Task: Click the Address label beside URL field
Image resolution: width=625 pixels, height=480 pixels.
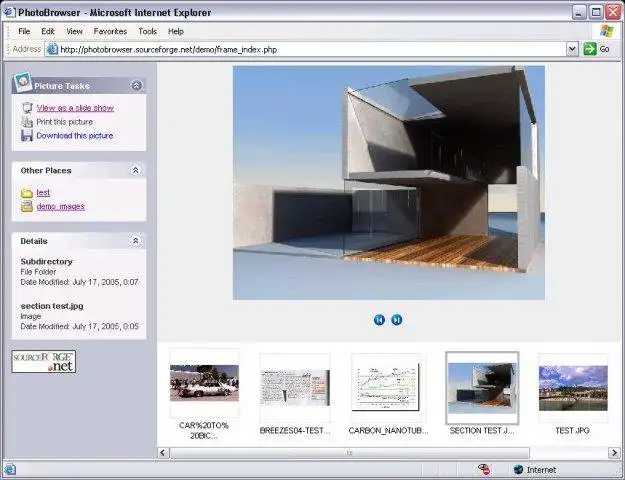Action: (27, 49)
